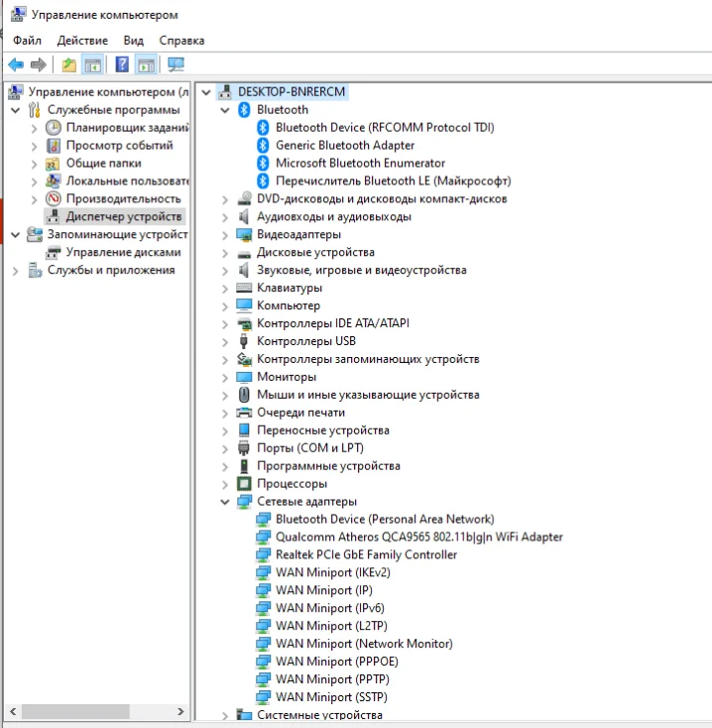712x728 pixels.
Task: Select WAN Miniport (SSTP)
Action: coord(331,697)
